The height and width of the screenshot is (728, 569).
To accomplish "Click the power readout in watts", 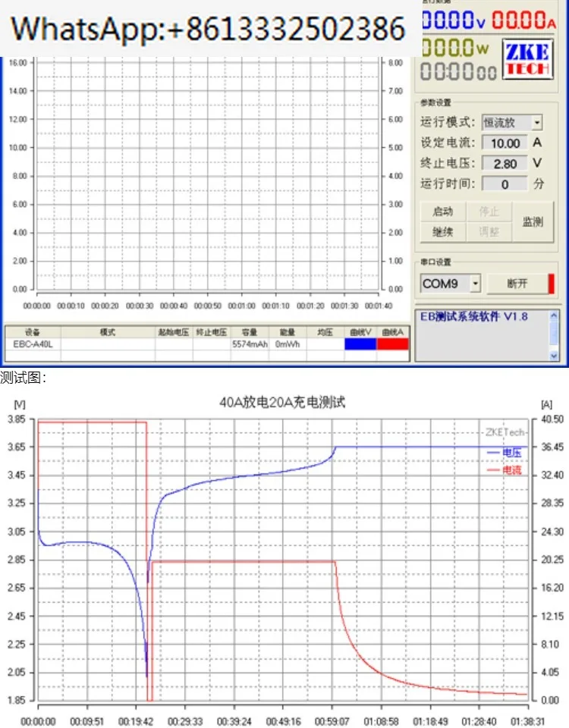I will pyautogui.click(x=455, y=47).
